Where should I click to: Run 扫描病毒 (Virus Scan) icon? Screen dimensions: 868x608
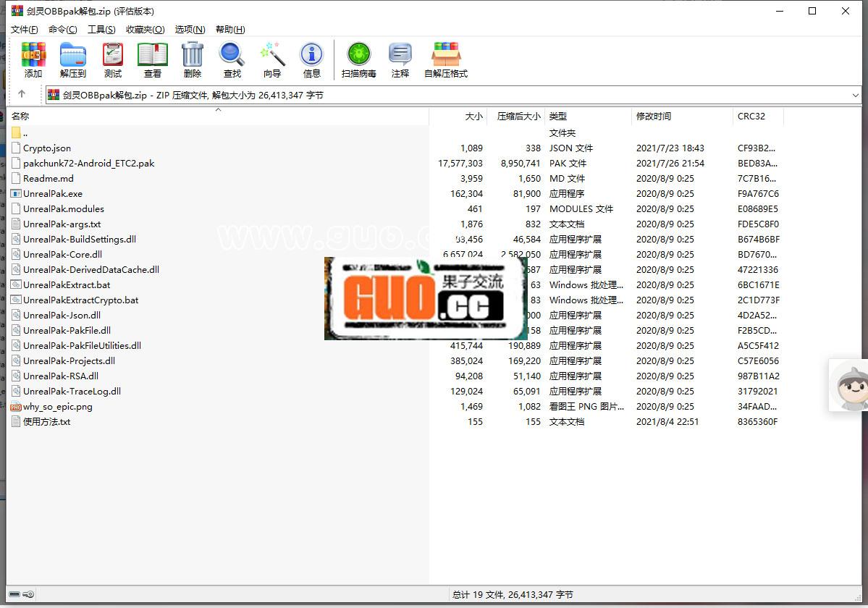[358, 55]
